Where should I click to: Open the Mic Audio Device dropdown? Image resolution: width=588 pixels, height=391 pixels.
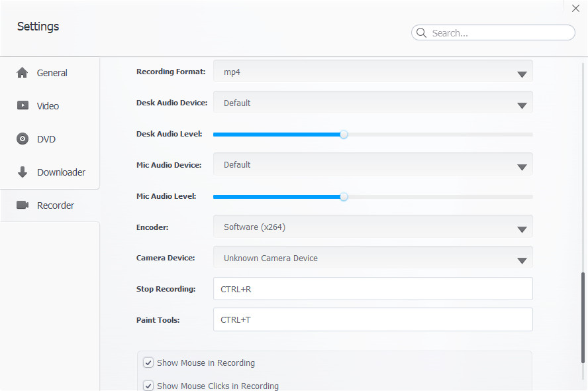tap(373, 164)
